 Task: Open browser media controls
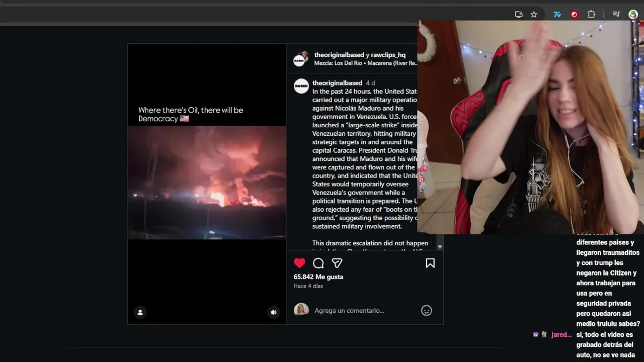tap(616, 15)
